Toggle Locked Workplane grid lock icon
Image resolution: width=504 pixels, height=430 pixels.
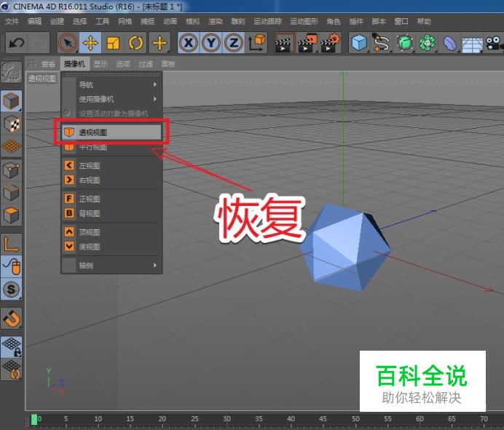tap(12, 347)
